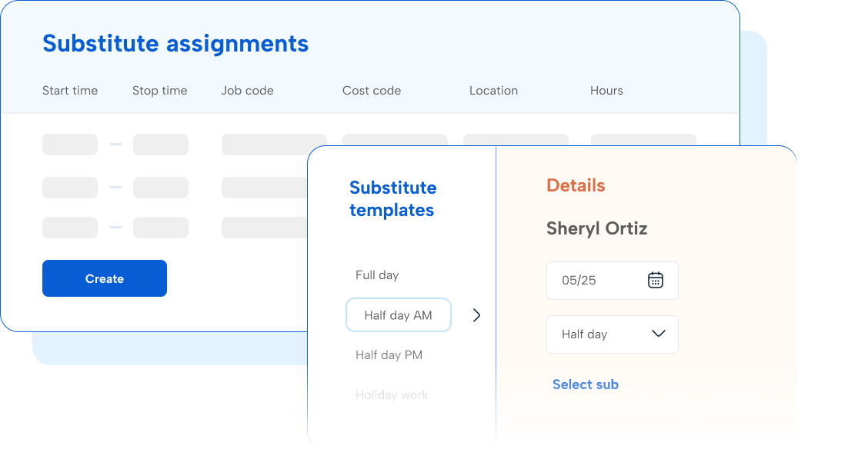Focus the 05/25 date input field

pos(593,281)
